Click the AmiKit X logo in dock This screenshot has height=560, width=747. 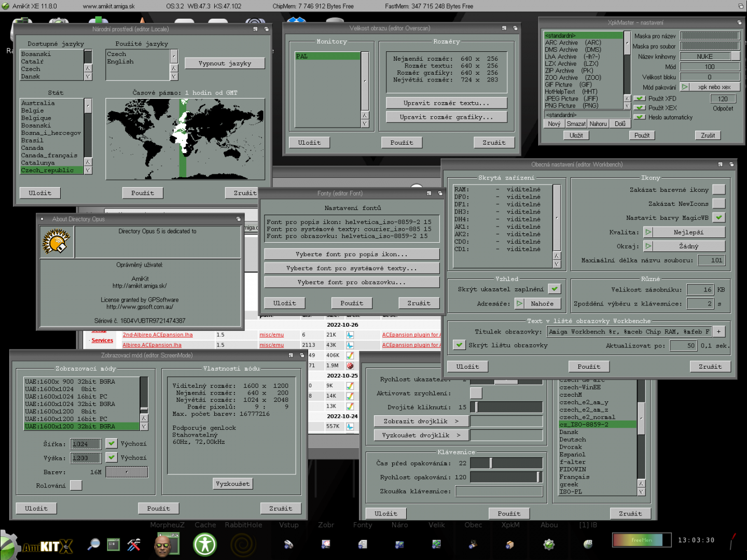coord(37,545)
